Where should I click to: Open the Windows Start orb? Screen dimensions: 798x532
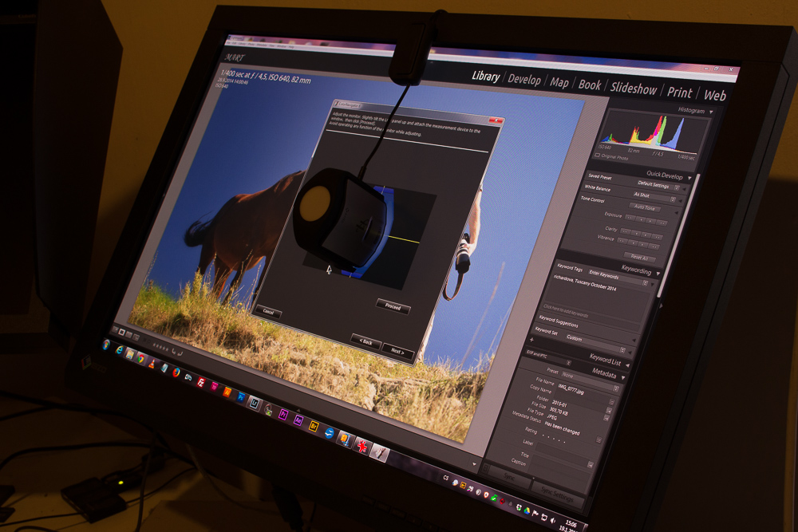tap(106, 345)
